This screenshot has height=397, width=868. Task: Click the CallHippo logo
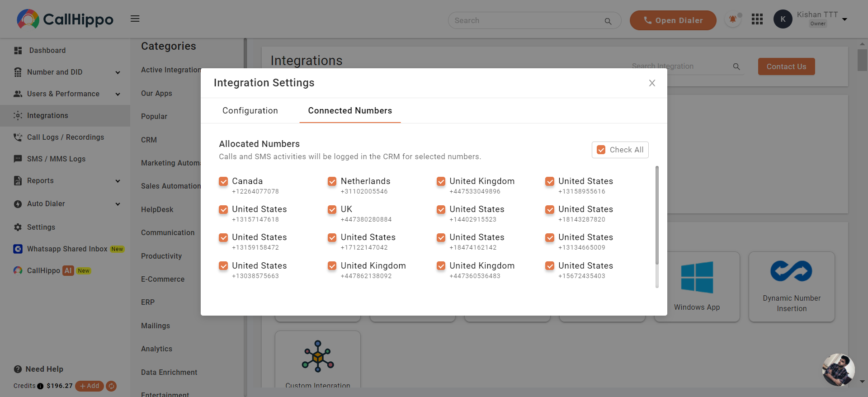tap(65, 19)
